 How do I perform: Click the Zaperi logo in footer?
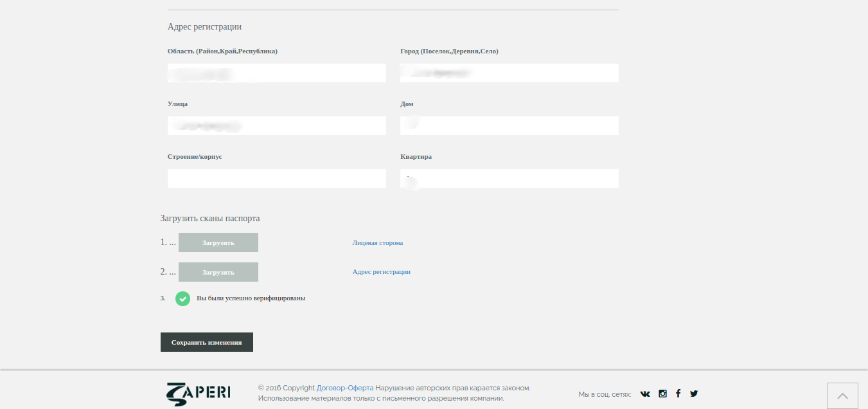198,393
